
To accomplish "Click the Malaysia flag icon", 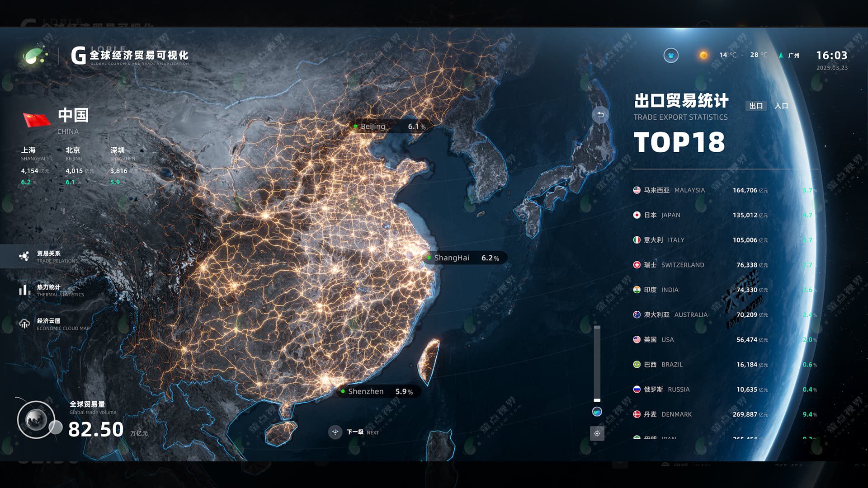I will pyautogui.click(x=637, y=190).
